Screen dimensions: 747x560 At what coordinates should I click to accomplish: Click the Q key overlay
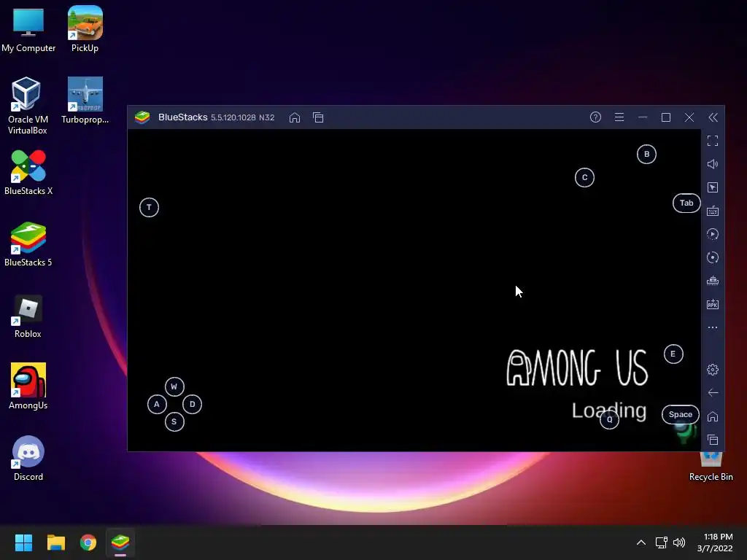point(609,419)
